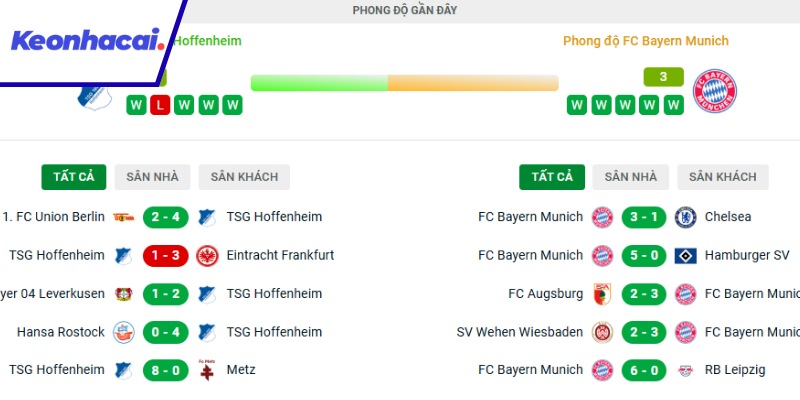Open the 1 - 3 Hoffenheim vs Frankfurt score
The image size is (800, 400).
[165, 255]
